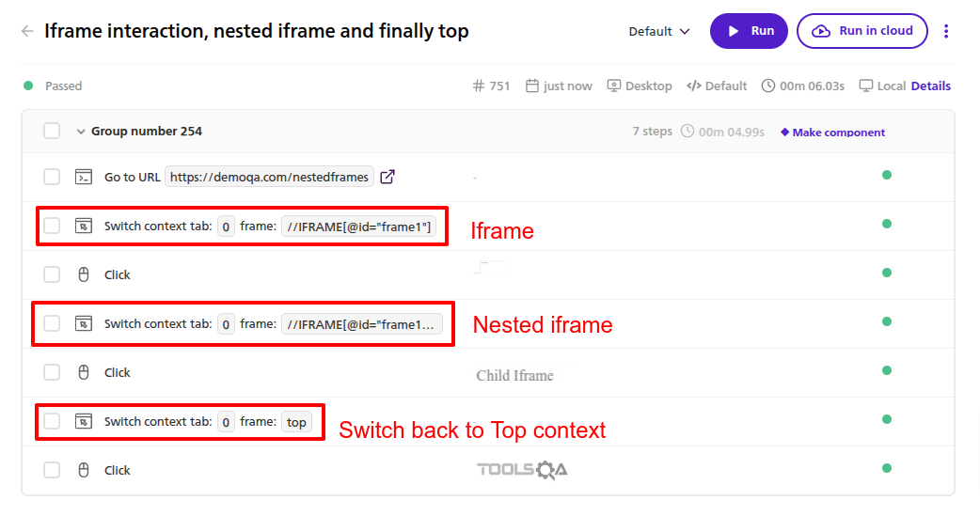Viewport: 980px width, 516px height.
Task: Open the three-dot more options menu
Action: click(946, 31)
